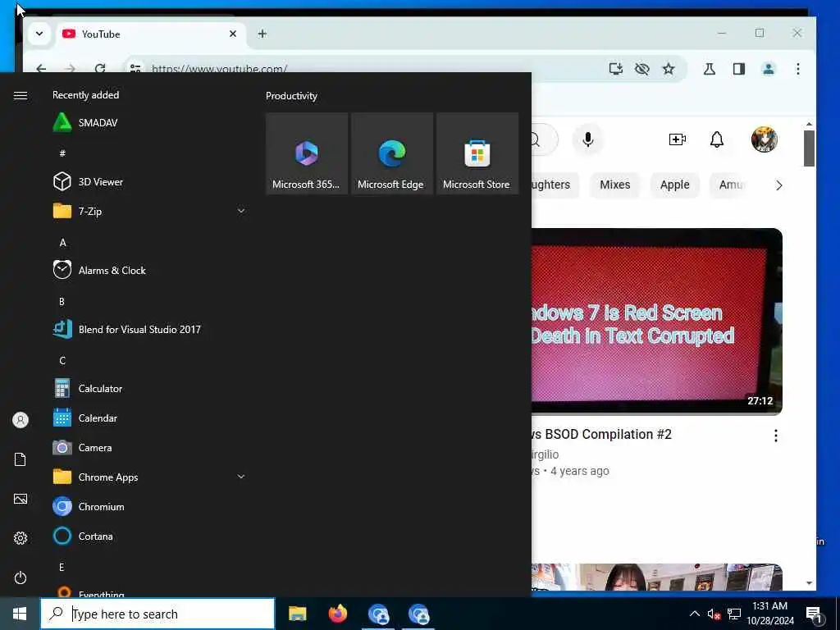Screen dimensions: 840x630
Task: Open the Microsoft Edge tile
Action: pos(391,153)
